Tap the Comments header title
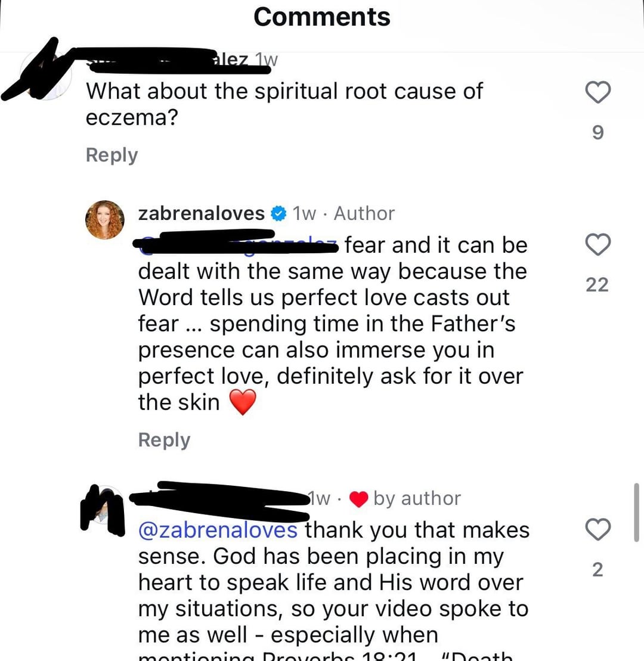 tap(322, 17)
